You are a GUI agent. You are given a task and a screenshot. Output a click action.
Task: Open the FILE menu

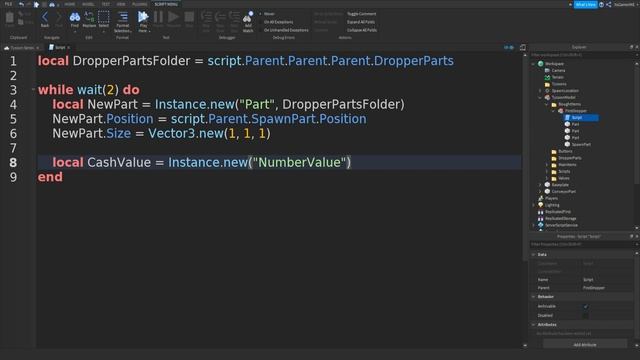[x=8, y=4]
